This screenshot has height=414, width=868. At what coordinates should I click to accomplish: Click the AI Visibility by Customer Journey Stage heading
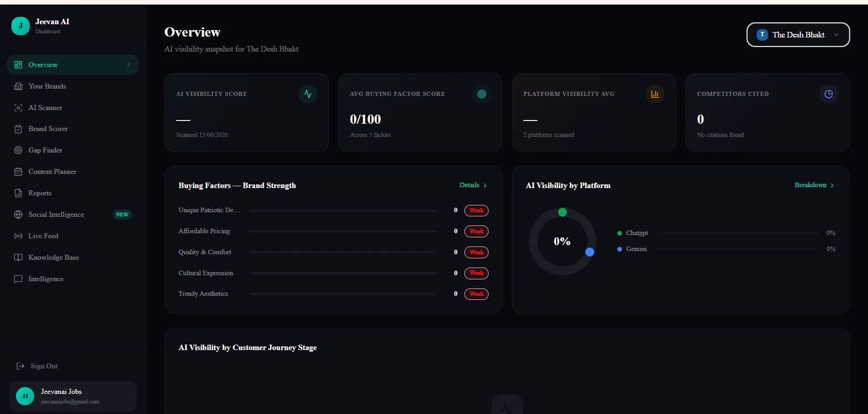247,348
